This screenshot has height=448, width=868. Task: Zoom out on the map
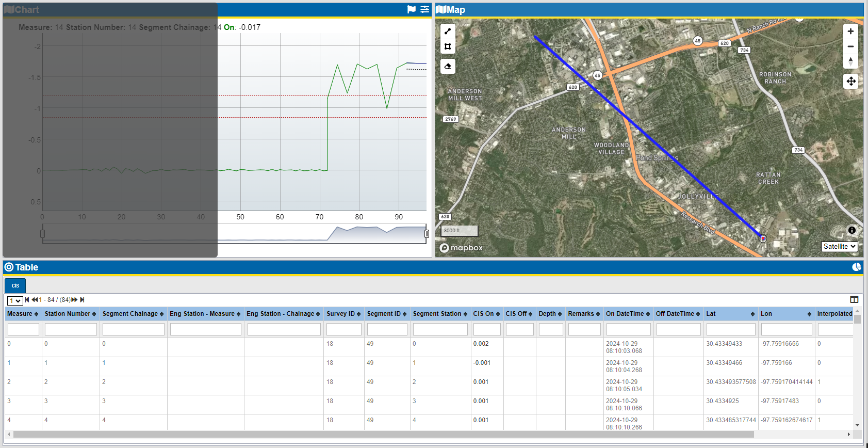850,46
